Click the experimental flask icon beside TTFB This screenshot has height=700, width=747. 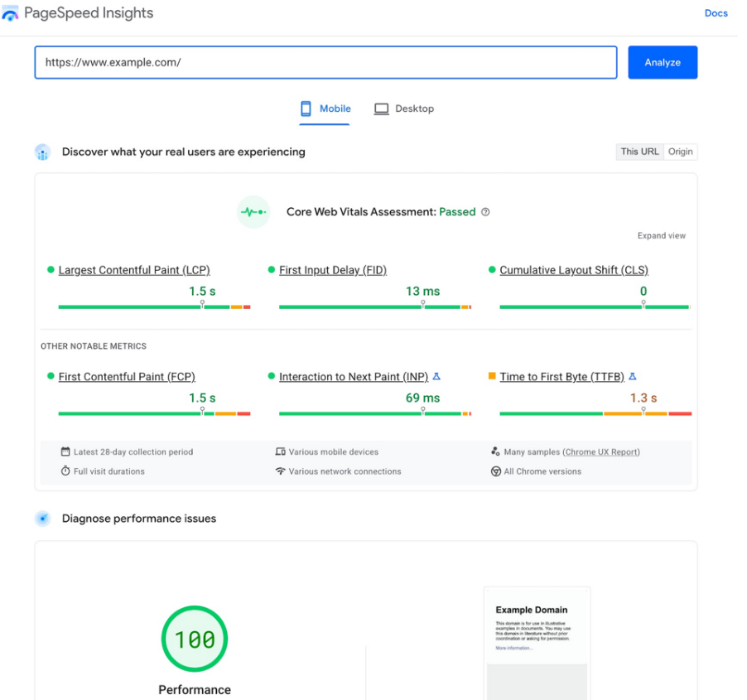(x=633, y=377)
